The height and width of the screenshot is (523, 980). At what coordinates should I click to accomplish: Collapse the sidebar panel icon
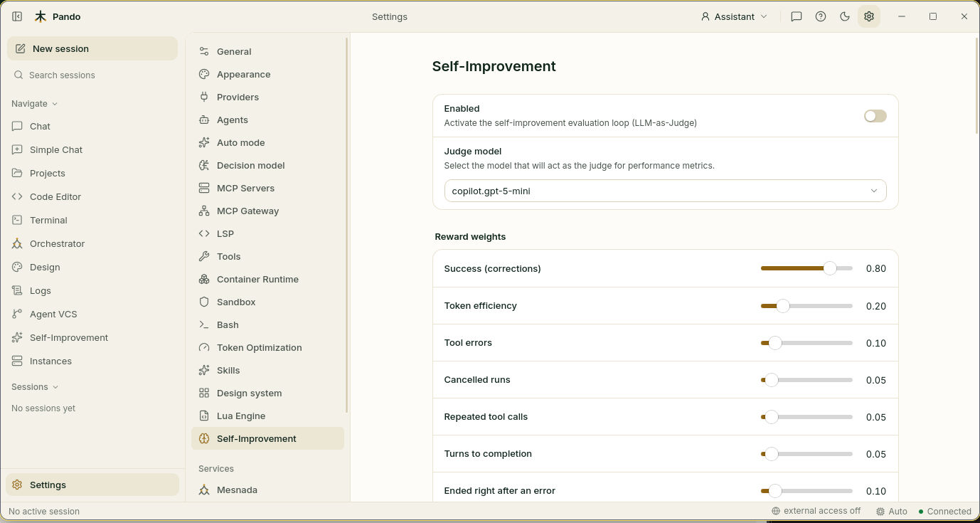(x=17, y=16)
